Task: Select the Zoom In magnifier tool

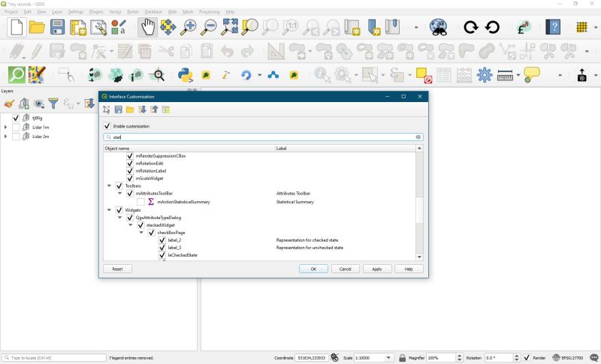Action: click(x=189, y=27)
